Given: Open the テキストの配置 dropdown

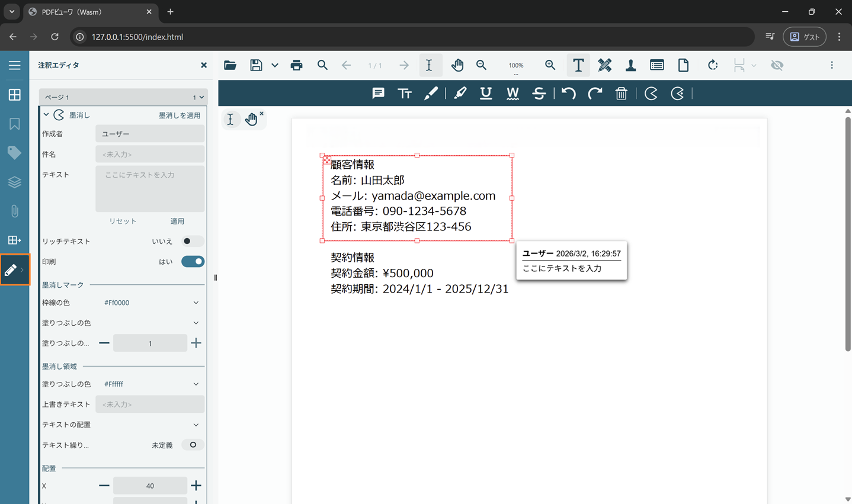Looking at the screenshot, I should [x=196, y=425].
